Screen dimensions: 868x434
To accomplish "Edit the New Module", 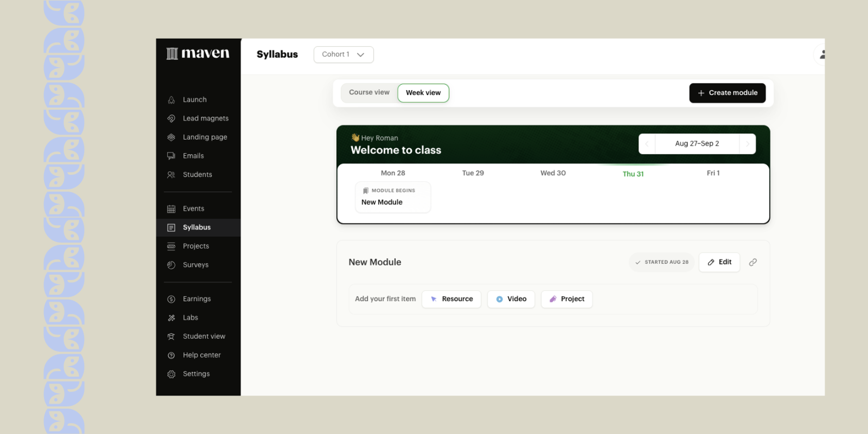I will click(x=719, y=262).
